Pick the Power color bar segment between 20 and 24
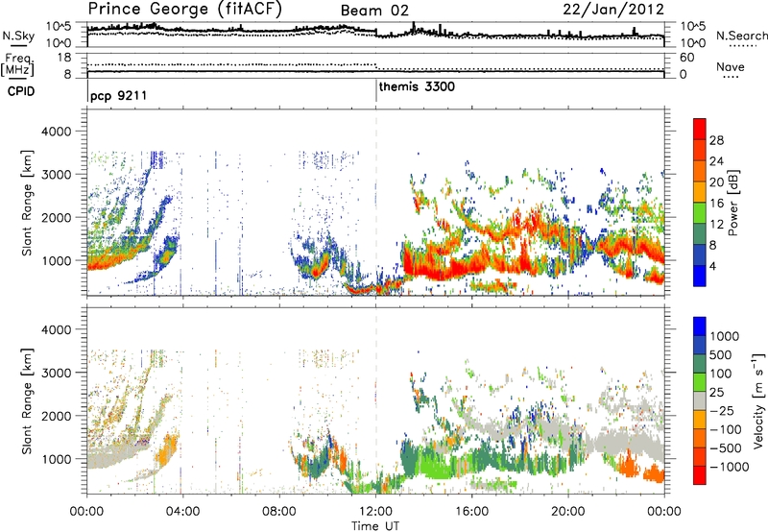The image size is (768, 532). click(700, 172)
